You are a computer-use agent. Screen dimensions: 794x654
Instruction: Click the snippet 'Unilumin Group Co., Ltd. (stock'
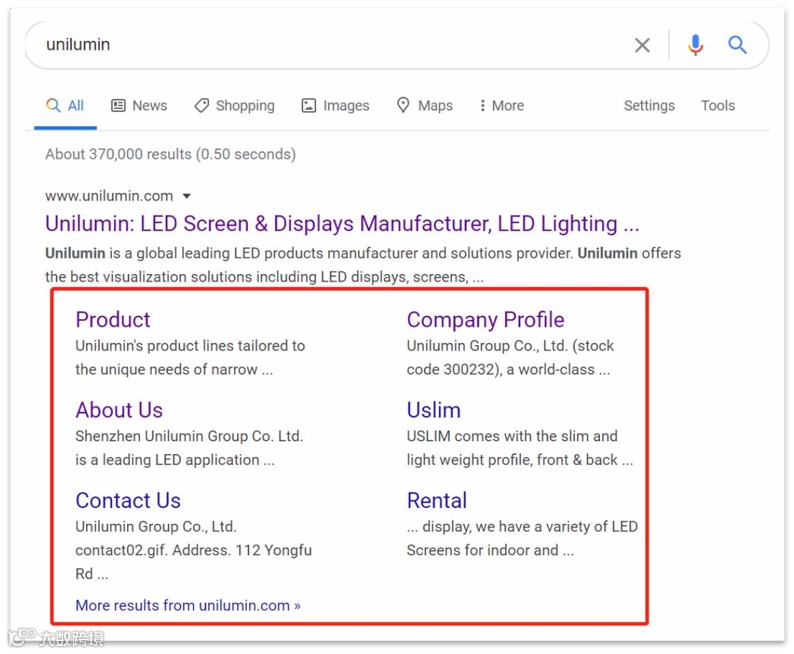510,346
